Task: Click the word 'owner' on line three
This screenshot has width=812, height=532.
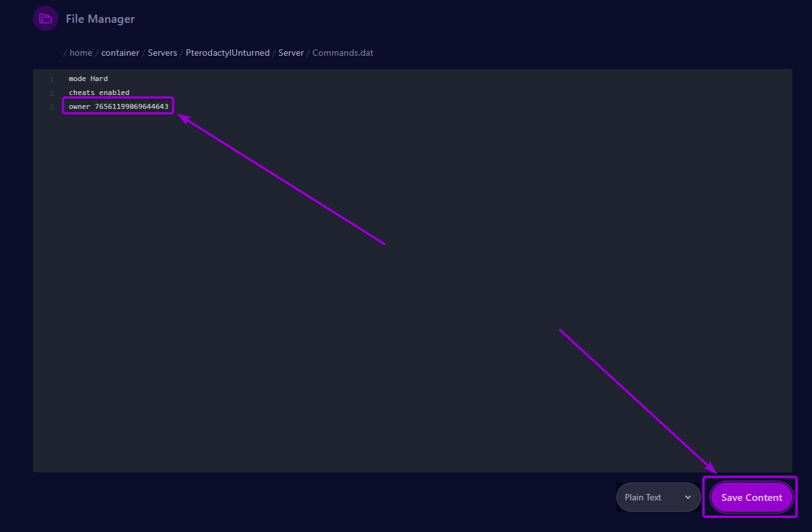Action: [80, 106]
